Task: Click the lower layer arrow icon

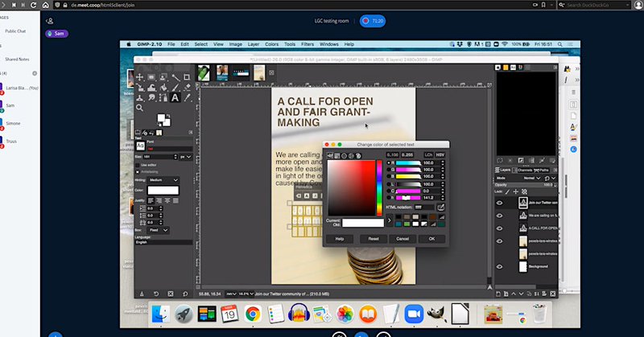Action: tap(521, 294)
